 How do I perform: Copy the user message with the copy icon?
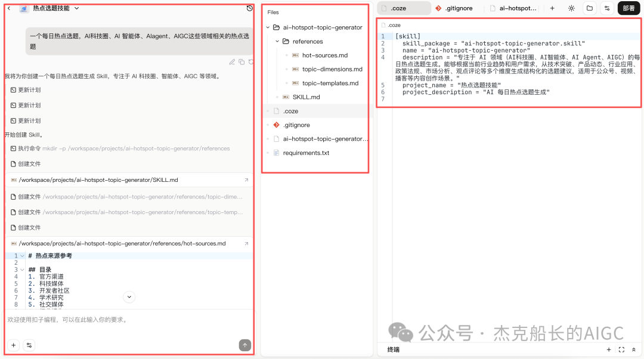(241, 62)
